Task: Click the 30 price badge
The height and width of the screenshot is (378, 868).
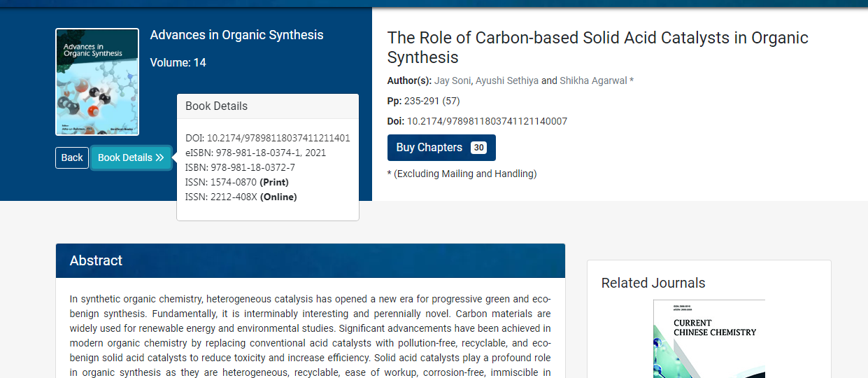Action: tap(478, 148)
